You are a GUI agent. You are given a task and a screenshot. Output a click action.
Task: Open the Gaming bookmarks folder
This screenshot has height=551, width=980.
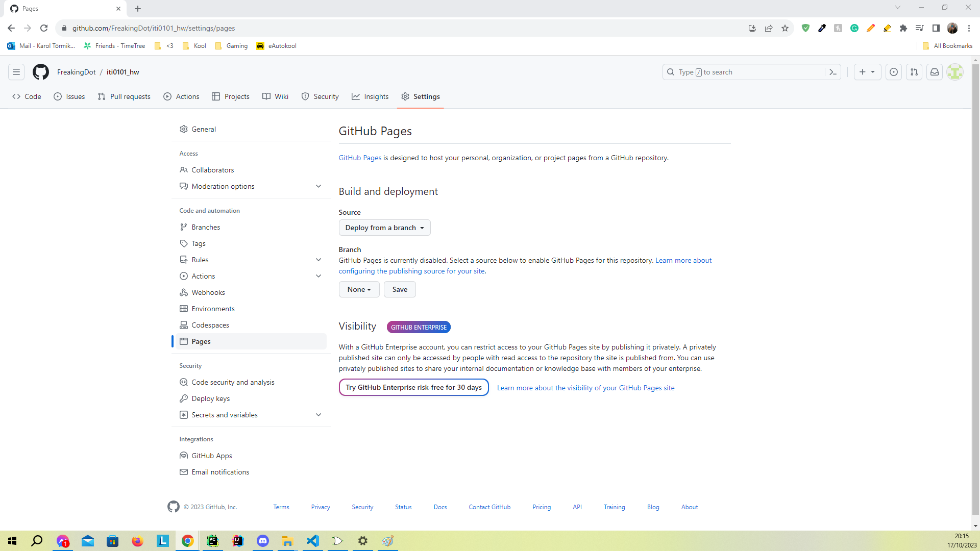tap(231, 46)
